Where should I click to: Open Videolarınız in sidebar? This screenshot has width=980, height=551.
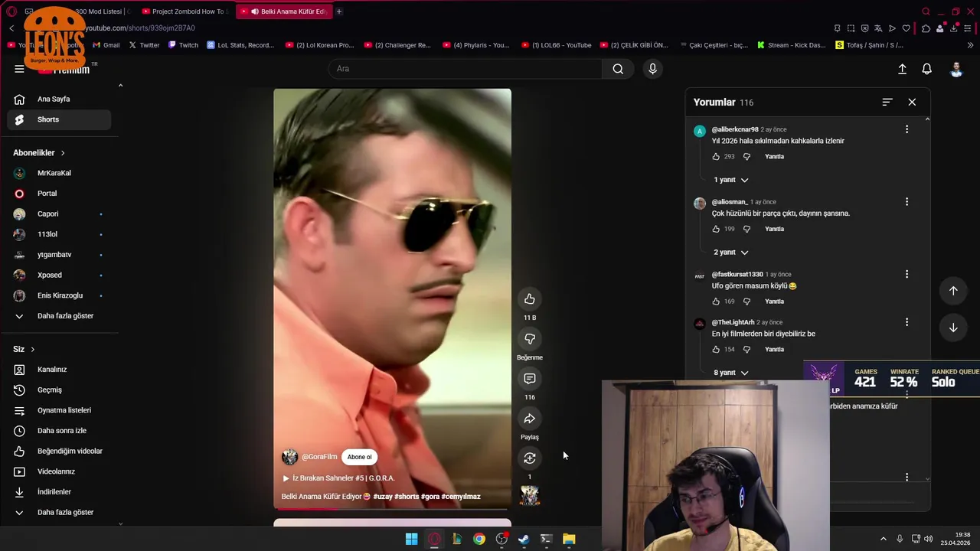59,471
